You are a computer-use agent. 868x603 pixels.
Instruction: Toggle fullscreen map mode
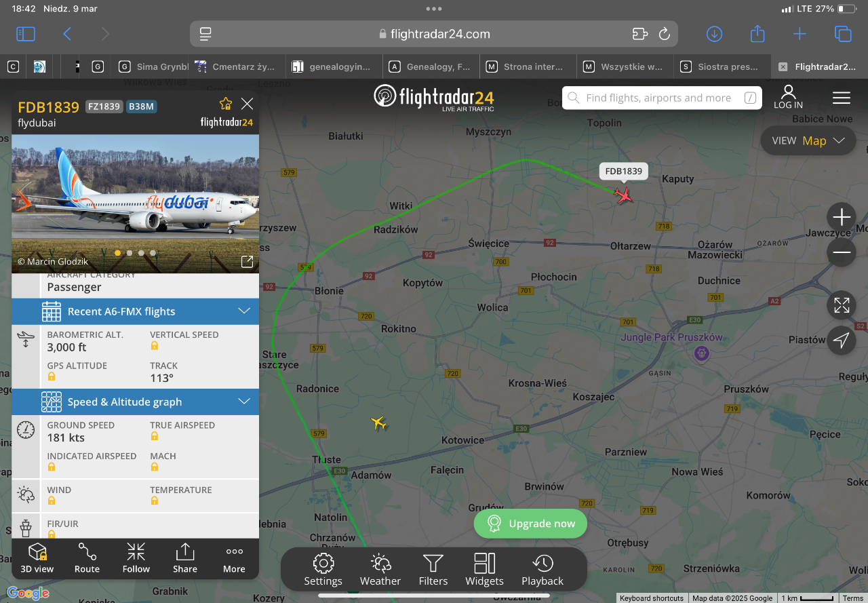(x=842, y=305)
